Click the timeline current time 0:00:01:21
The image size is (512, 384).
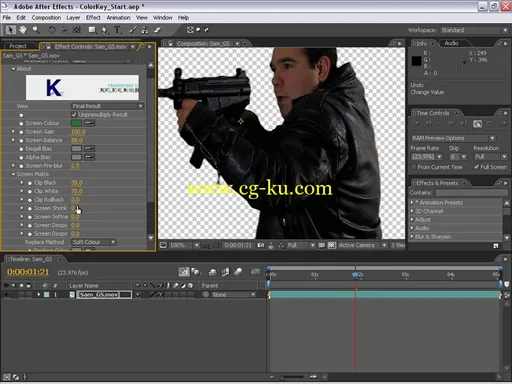pos(28,272)
